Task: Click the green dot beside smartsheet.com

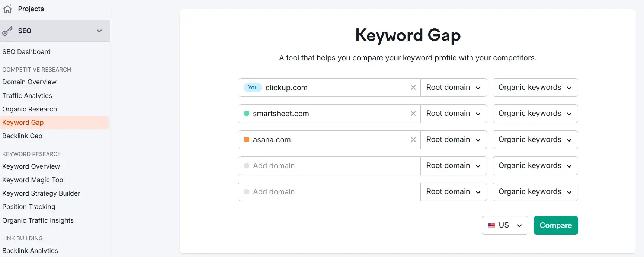Action: click(246, 114)
